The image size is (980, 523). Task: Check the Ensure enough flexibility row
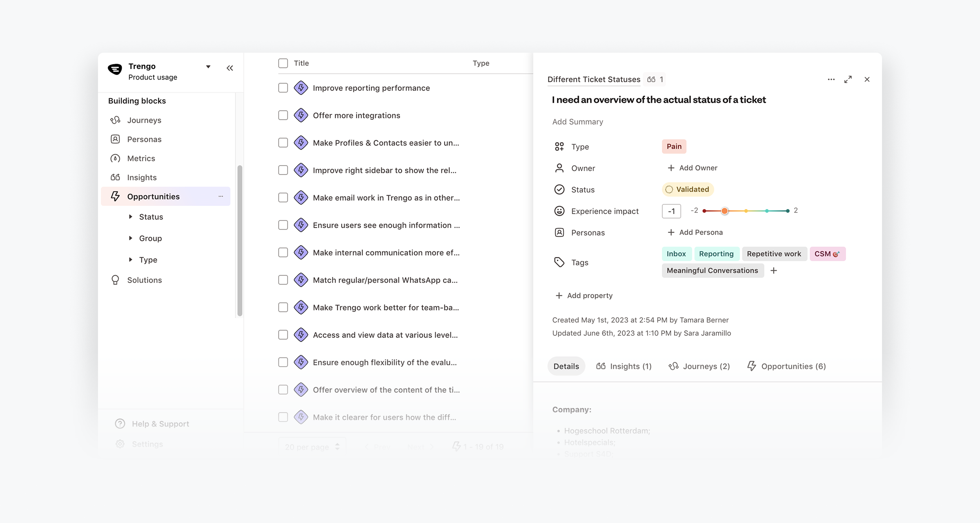click(x=283, y=362)
